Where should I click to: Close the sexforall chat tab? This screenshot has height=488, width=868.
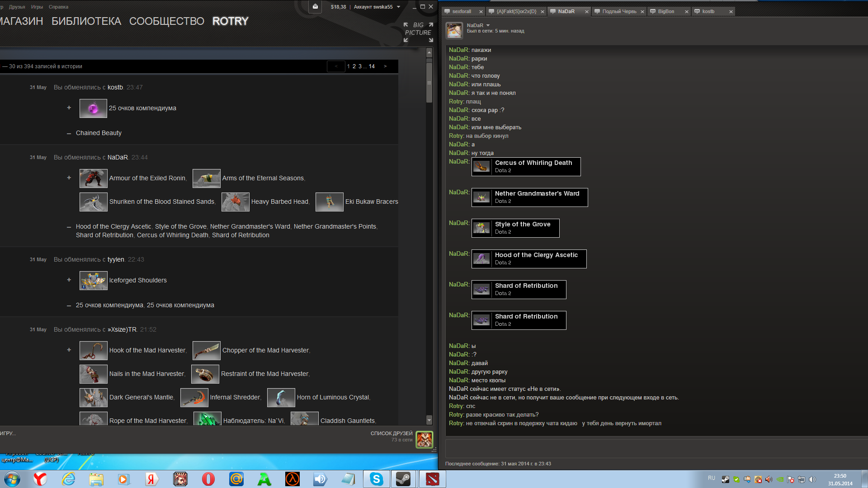[481, 12]
